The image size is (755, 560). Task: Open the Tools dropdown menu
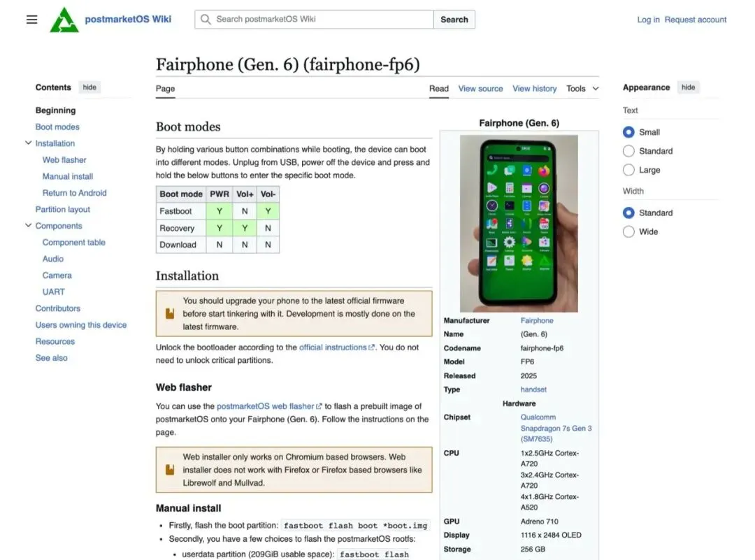582,89
